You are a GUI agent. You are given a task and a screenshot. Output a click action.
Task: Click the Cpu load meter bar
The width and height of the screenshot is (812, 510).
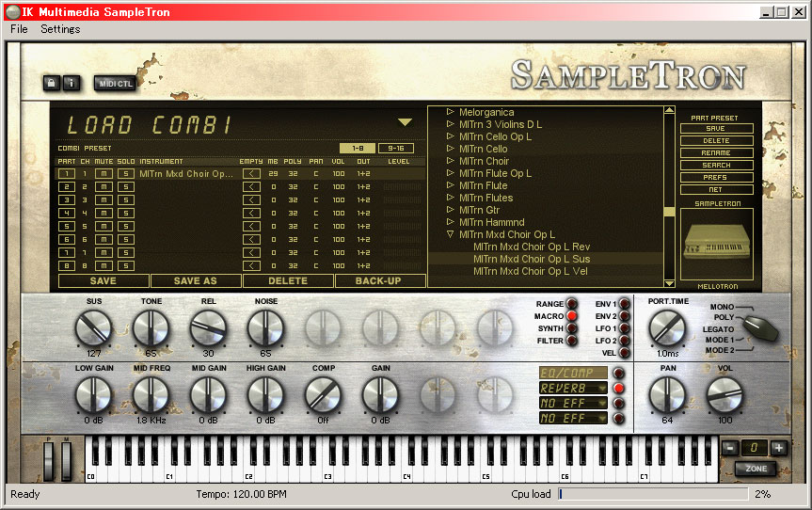pyautogui.click(x=653, y=494)
